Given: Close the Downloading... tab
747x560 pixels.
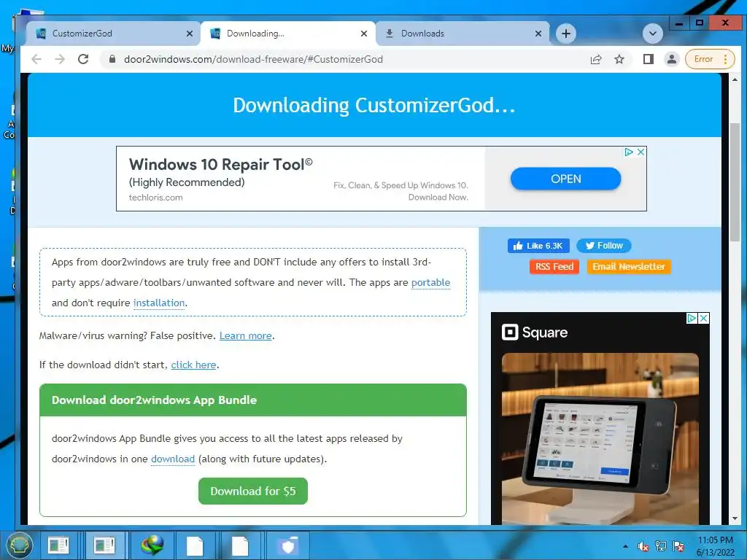Looking at the screenshot, I should (364, 34).
